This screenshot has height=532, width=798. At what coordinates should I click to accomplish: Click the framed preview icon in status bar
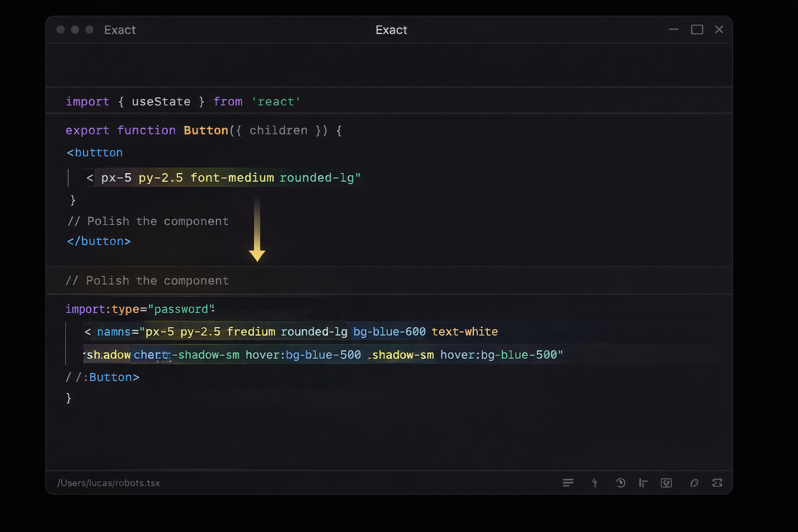click(666, 483)
